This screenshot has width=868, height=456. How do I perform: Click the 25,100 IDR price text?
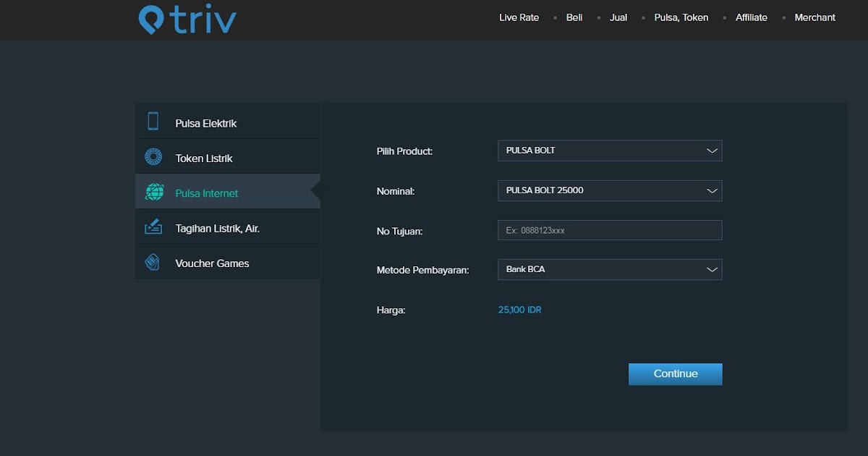[x=520, y=310]
